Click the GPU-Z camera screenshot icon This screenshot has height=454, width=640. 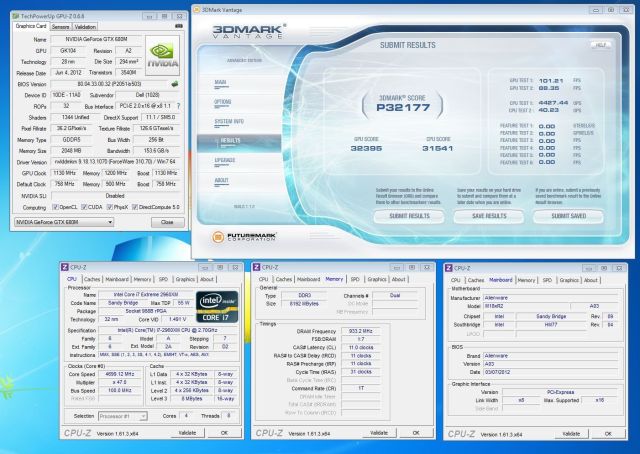[178, 26]
